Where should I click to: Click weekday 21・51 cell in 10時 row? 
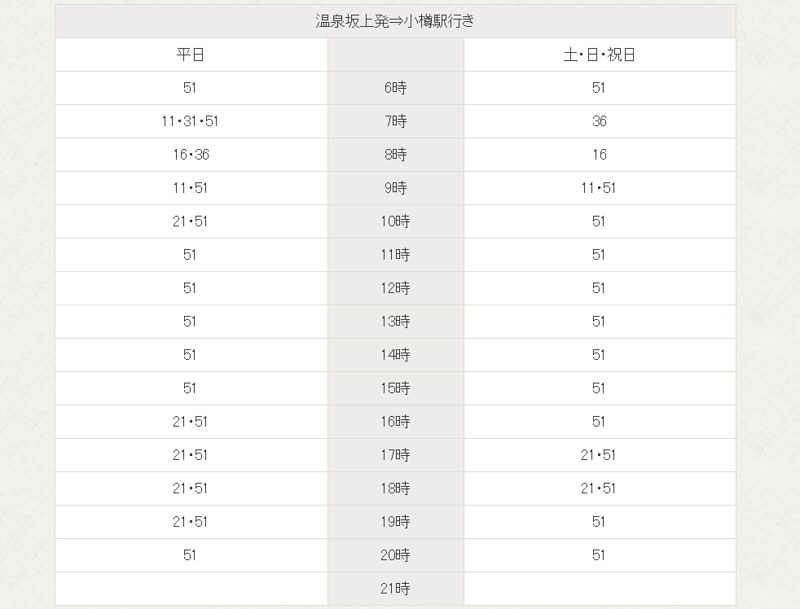[190, 221]
